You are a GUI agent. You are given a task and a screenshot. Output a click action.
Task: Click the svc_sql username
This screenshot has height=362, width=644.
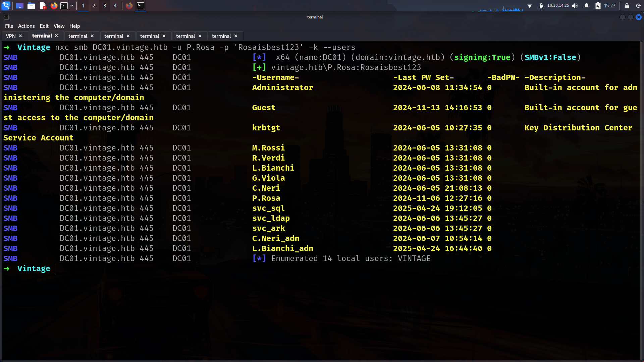click(268, 208)
